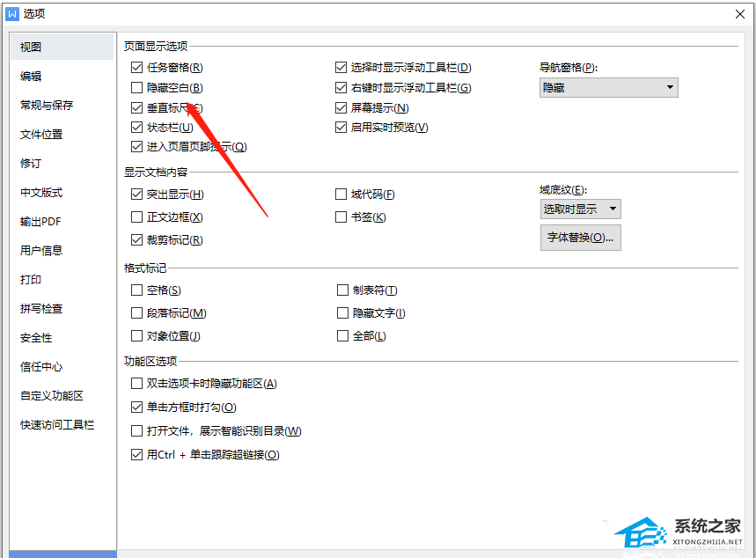
Task: Open the 域底纹(E) dropdown
Action: (x=581, y=209)
